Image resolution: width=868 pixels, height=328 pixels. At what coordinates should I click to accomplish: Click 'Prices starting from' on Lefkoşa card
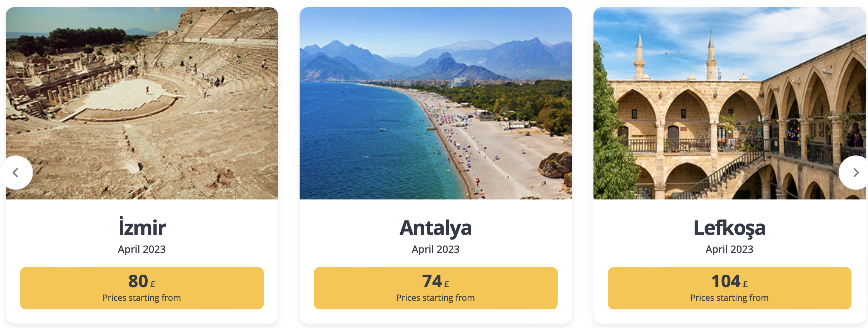(x=730, y=298)
